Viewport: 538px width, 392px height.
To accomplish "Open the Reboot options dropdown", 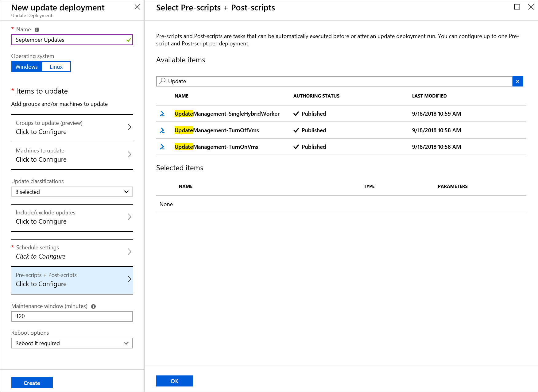I will (x=72, y=343).
